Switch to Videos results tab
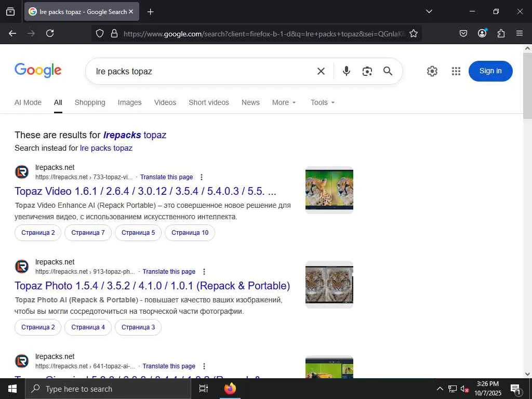The image size is (532, 399). click(165, 102)
